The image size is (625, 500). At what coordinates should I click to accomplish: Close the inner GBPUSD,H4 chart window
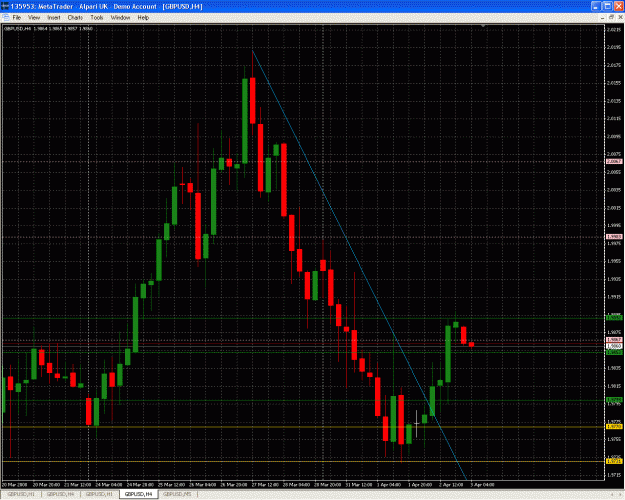(620, 18)
